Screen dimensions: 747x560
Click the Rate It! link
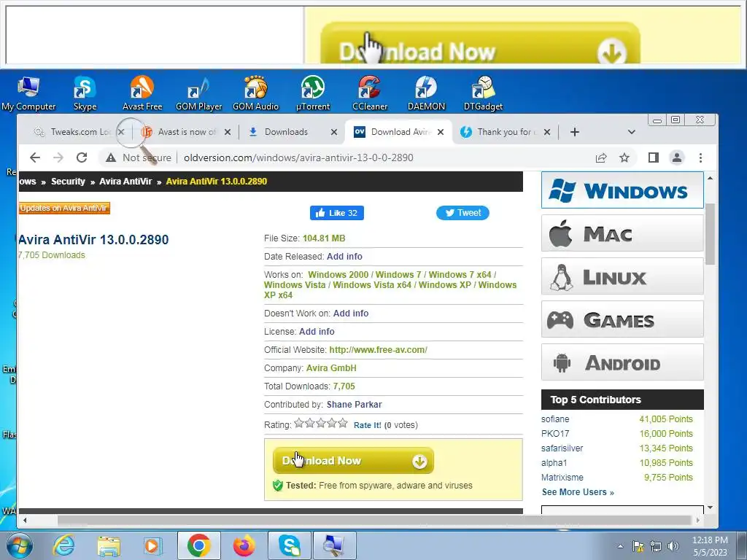coord(368,425)
